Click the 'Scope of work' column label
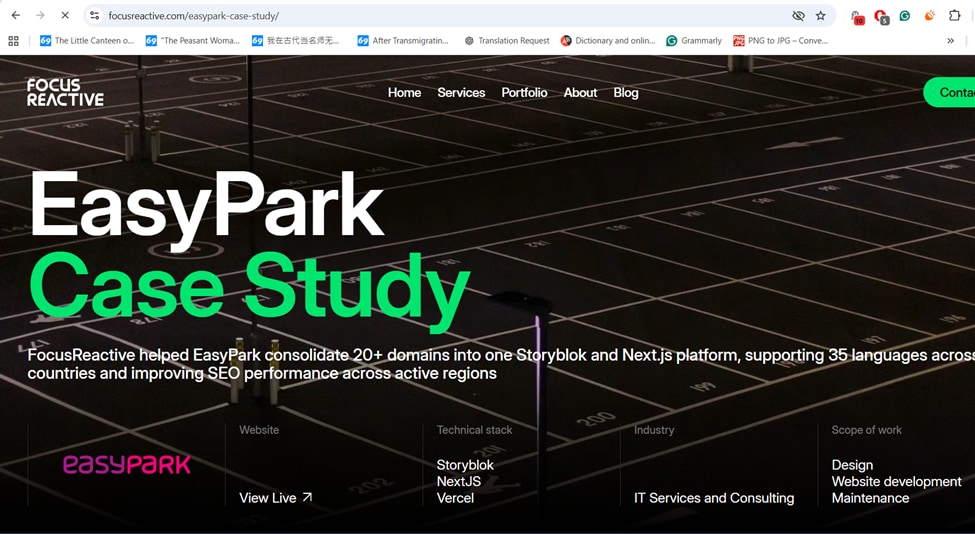 click(866, 430)
